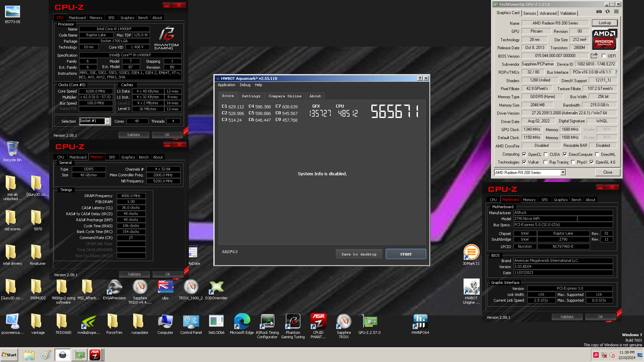Open the 85773-05 image file icon
644x362 pixels.
(12, 14)
